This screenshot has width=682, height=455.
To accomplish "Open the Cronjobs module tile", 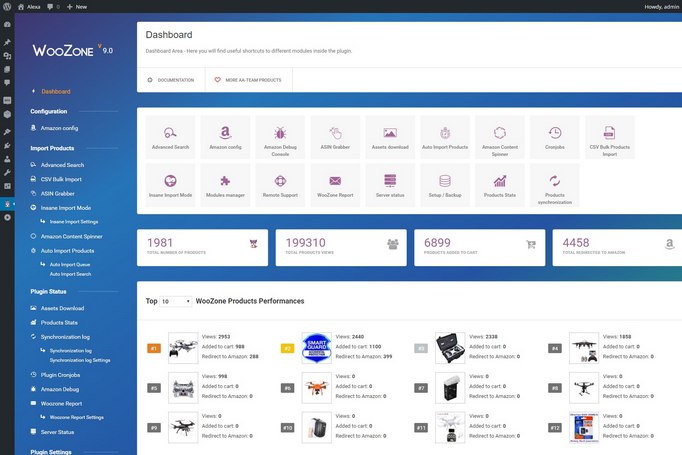I will point(555,137).
